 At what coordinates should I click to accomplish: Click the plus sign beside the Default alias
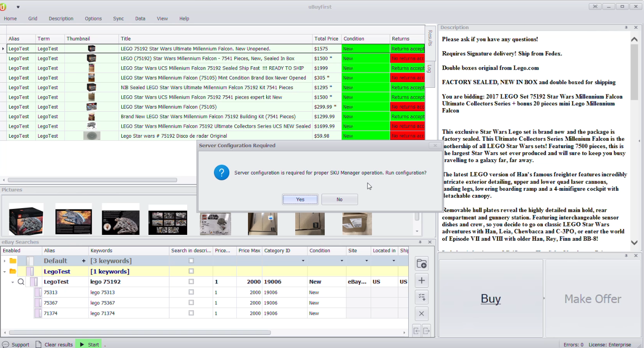(84, 261)
